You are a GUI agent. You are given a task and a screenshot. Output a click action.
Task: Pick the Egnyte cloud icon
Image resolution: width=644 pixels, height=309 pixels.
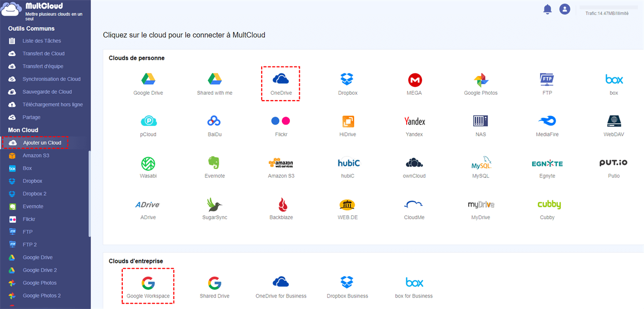pos(547,163)
